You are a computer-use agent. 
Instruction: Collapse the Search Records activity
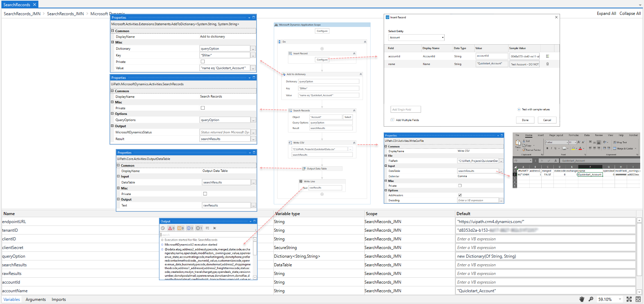coord(354,110)
